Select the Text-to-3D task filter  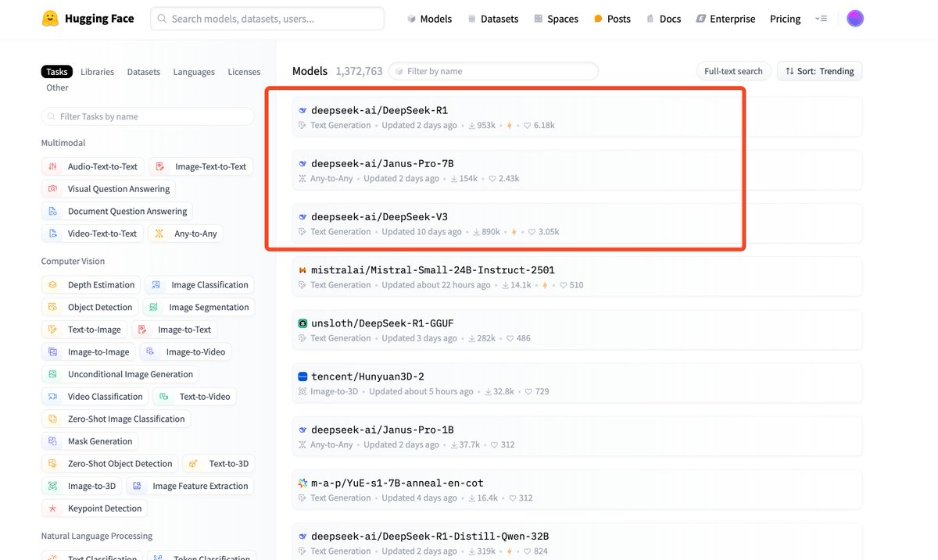click(x=219, y=464)
